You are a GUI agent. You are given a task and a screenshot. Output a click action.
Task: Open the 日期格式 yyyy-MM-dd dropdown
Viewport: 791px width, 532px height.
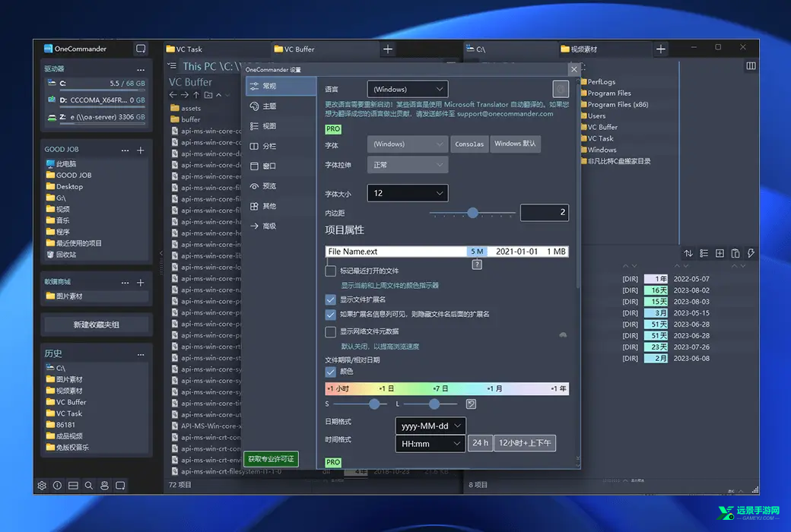(430, 426)
